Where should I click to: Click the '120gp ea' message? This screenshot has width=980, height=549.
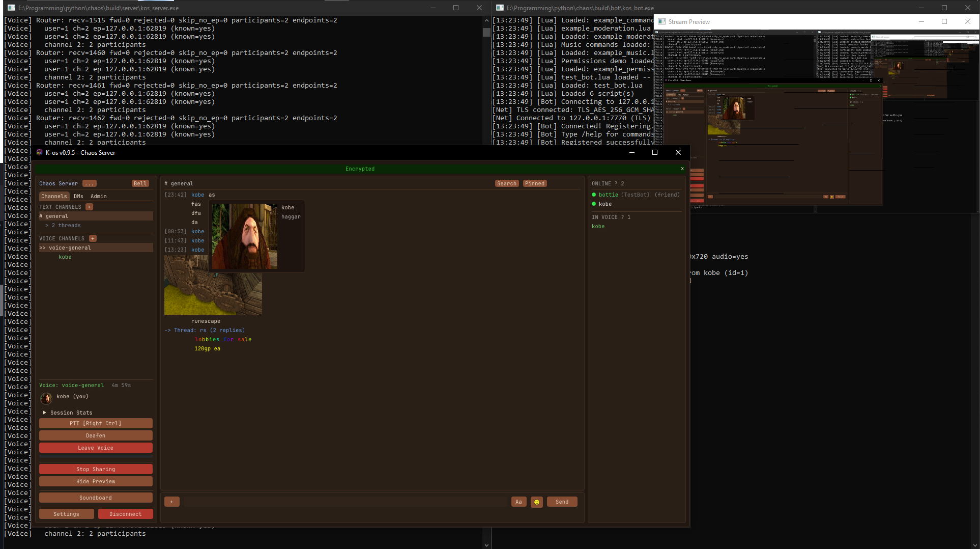click(x=208, y=349)
